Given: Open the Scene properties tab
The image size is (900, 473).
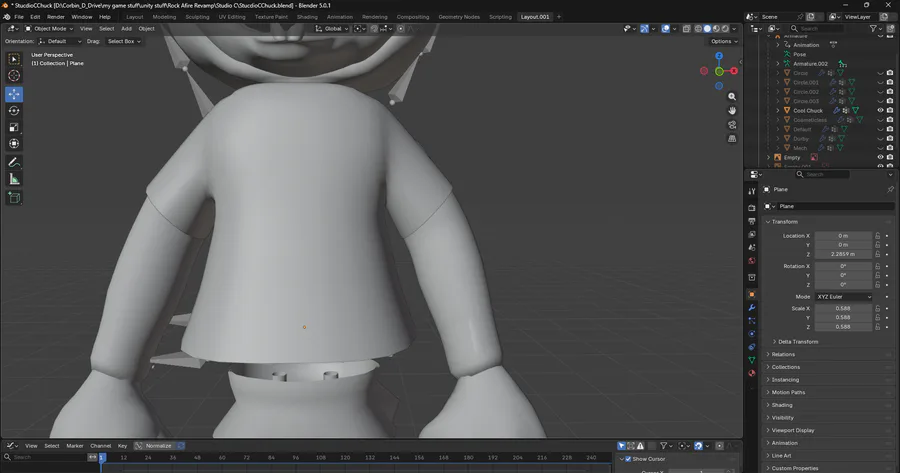Looking at the screenshot, I should [752, 247].
